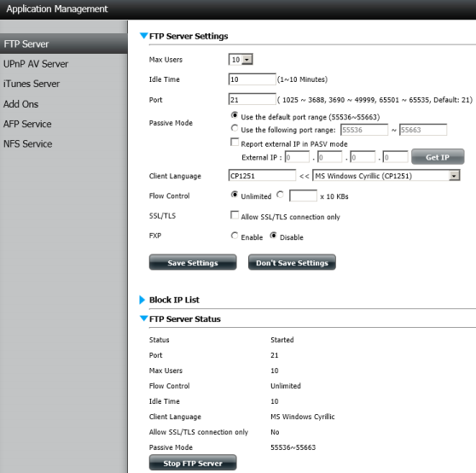476x473 pixels.
Task: Open the Max Users dropdown
Action: click(241, 60)
